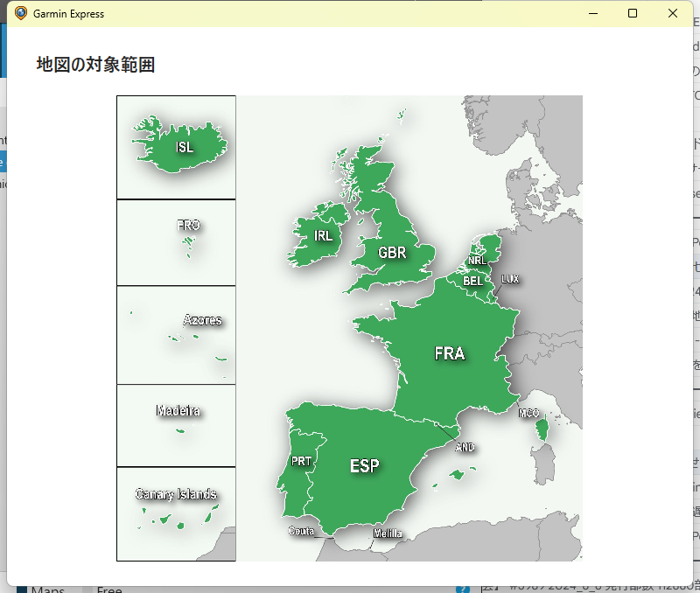Viewport: 700px width, 593px height.
Task: Select the Madeira inset map label
Action: pos(178,410)
